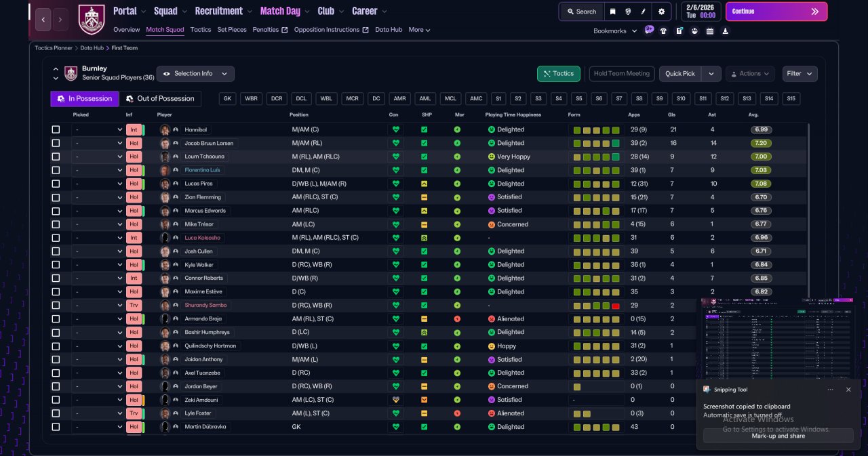The width and height of the screenshot is (868, 456).
Task: Open the messages icon with 9+ badge
Action: pos(649,30)
